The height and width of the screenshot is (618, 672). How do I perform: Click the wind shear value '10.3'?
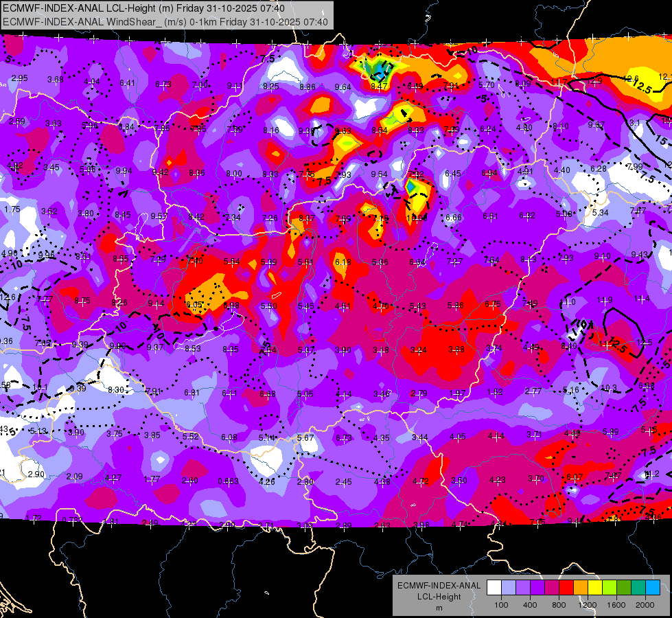609,388
